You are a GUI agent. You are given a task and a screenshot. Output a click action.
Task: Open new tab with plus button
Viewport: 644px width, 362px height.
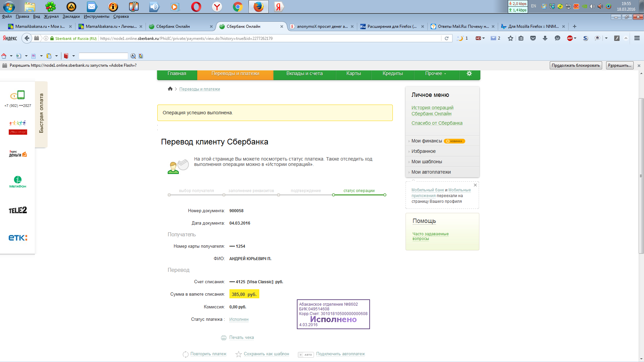(x=575, y=26)
